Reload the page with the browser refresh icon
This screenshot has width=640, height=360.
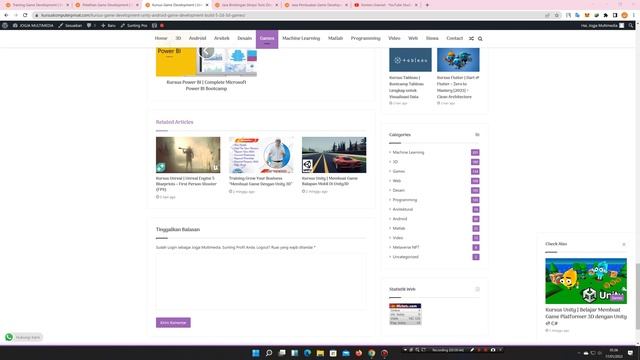click(x=25, y=15)
